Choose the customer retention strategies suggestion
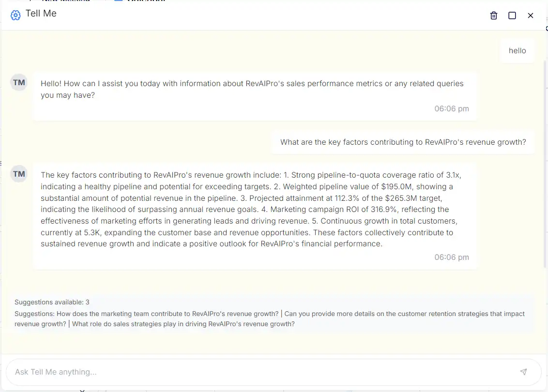This screenshot has height=392, width=548. coord(404,314)
